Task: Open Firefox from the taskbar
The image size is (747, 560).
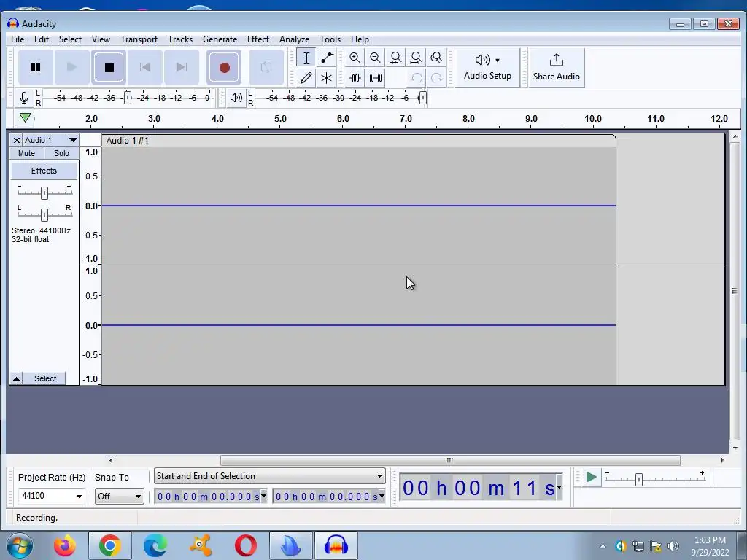Action: (x=65, y=545)
